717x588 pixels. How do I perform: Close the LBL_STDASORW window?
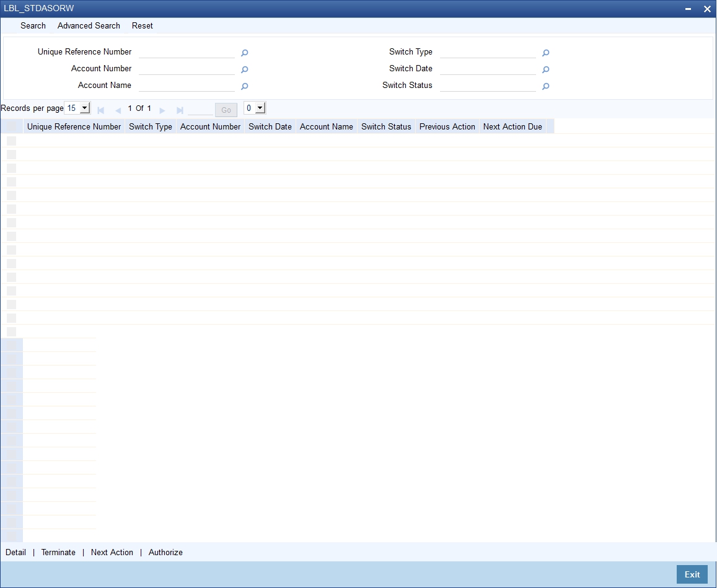tap(707, 9)
